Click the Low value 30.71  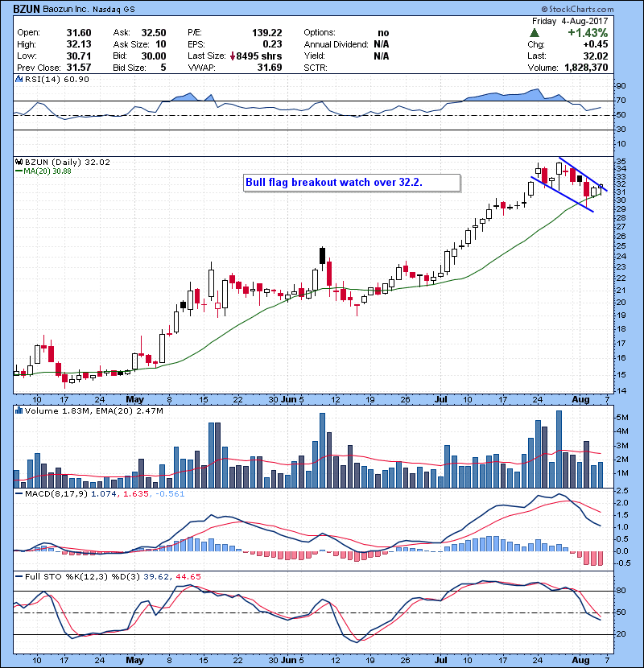pos(79,56)
